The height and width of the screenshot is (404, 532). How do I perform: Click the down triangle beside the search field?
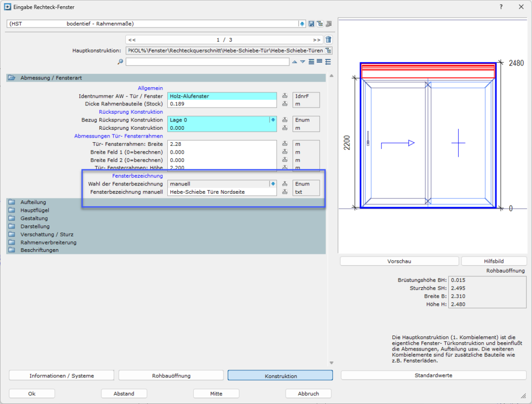click(302, 62)
